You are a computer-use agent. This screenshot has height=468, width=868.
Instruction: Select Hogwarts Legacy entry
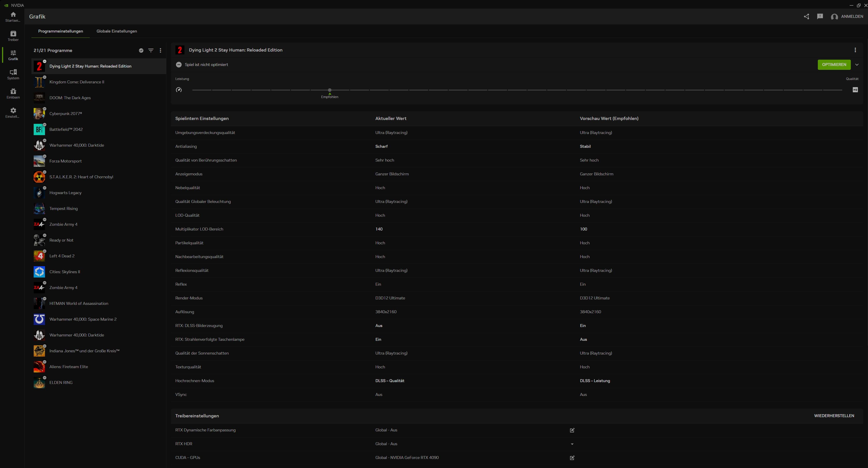coord(99,193)
